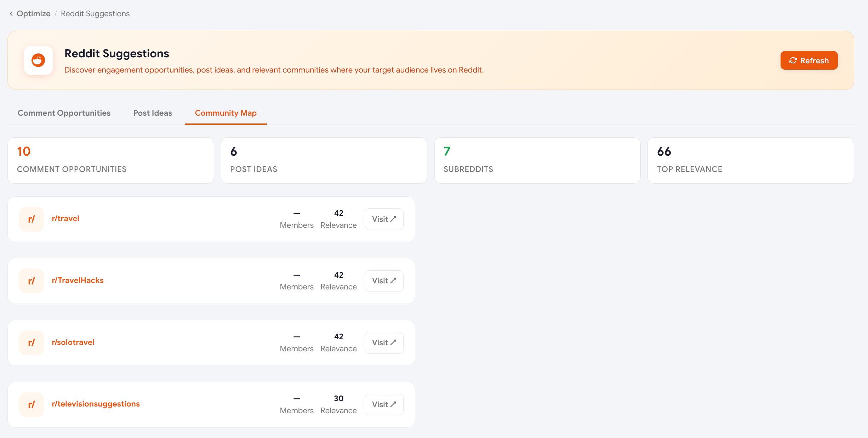Click relevance value 30 for r/televisionsuggestions
The width and height of the screenshot is (868, 438).
coord(339,398)
